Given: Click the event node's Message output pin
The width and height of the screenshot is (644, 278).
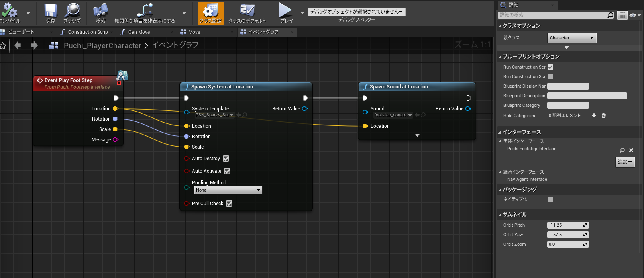Looking at the screenshot, I should point(116,139).
